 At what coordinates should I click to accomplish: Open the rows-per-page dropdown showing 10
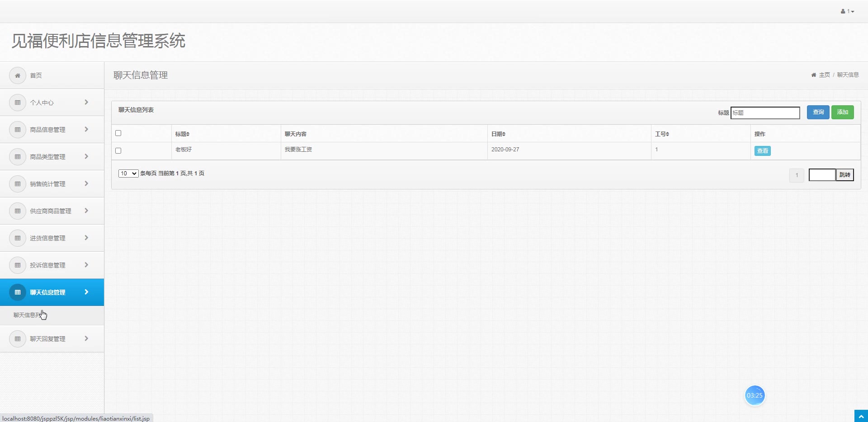point(128,173)
